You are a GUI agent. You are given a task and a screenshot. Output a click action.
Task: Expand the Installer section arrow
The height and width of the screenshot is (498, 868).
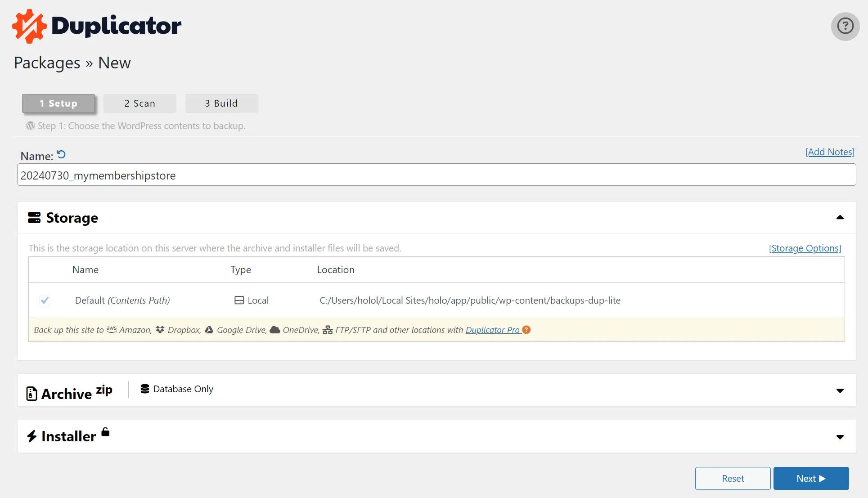click(x=840, y=437)
